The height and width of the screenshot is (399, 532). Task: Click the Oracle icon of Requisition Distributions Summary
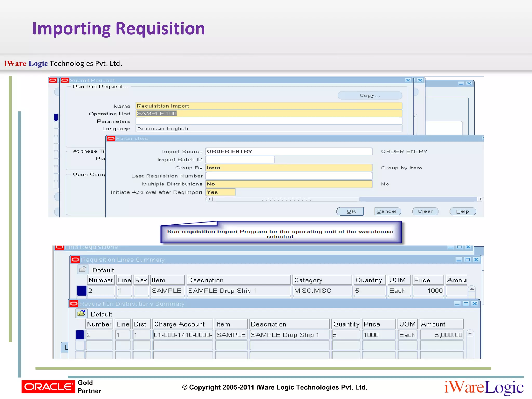point(74,304)
